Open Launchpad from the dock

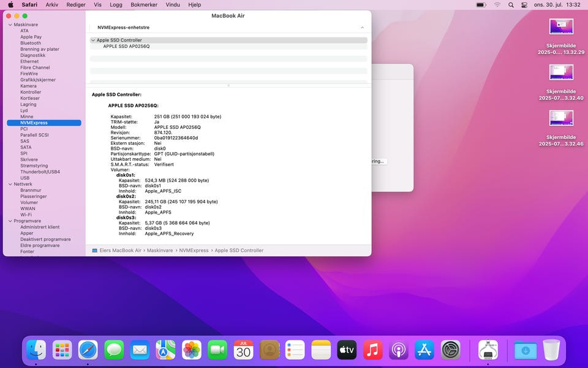62,350
